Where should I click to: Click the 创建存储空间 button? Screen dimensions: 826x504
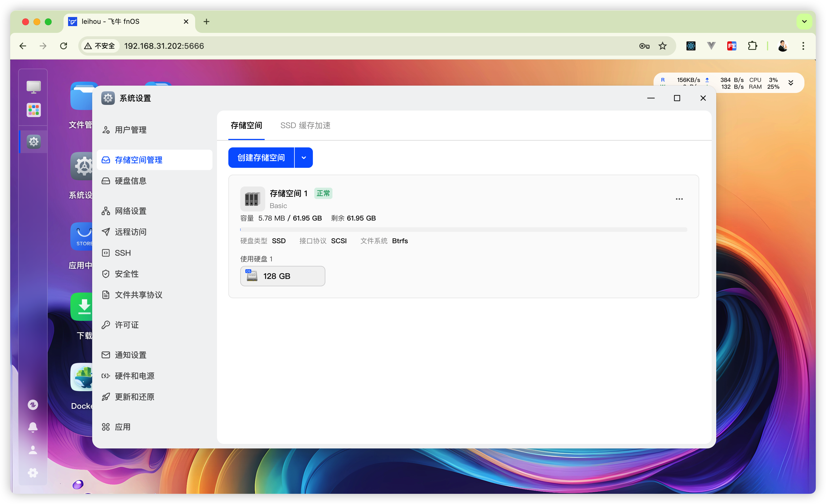point(261,158)
